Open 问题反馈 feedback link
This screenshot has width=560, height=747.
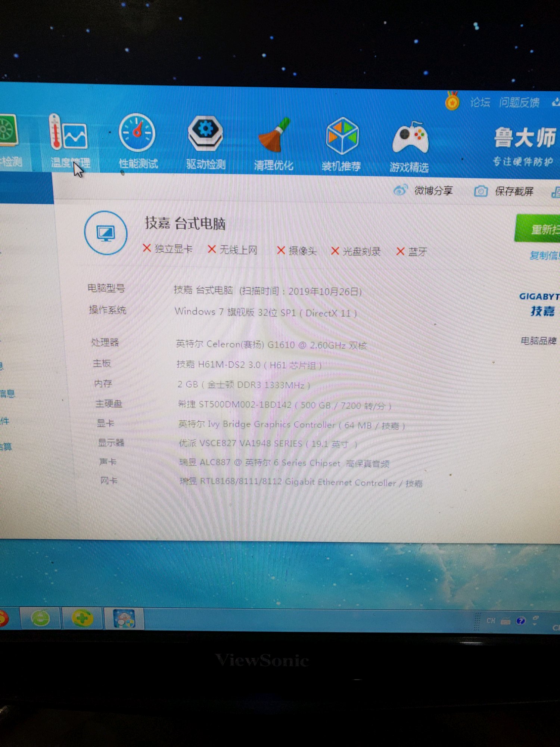pyautogui.click(x=519, y=102)
